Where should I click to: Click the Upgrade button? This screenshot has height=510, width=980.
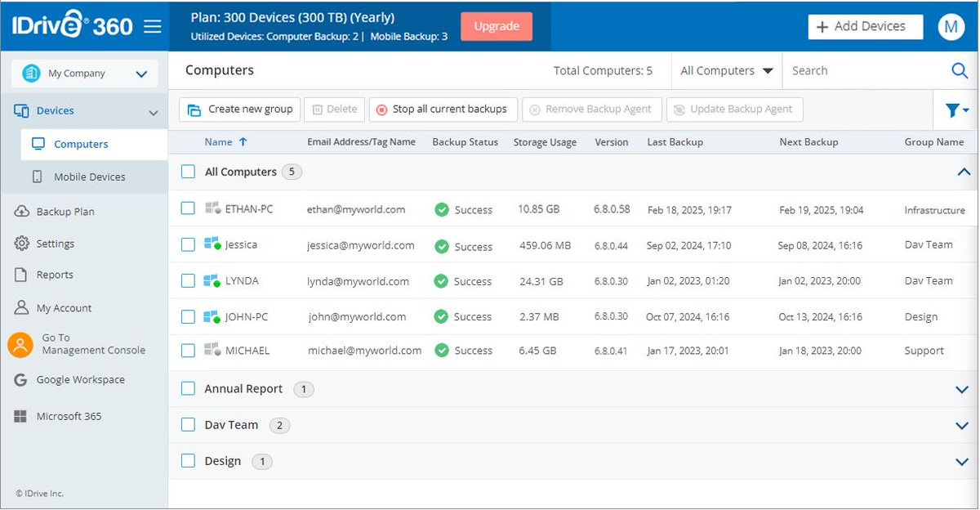click(x=496, y=25)
